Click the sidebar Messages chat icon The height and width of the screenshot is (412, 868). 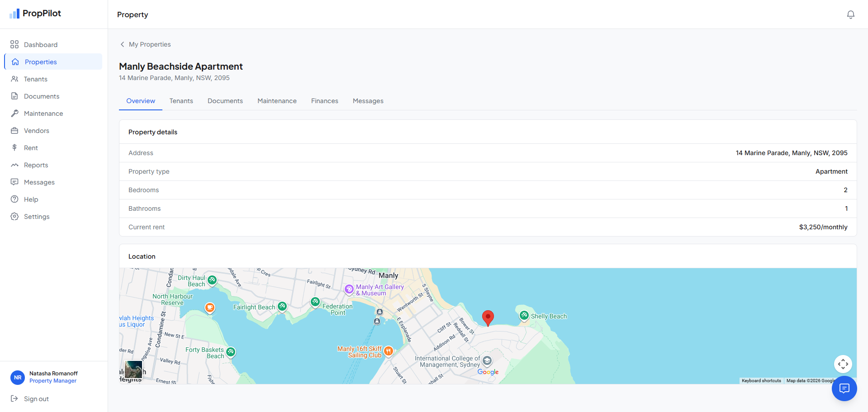point(14,182)
